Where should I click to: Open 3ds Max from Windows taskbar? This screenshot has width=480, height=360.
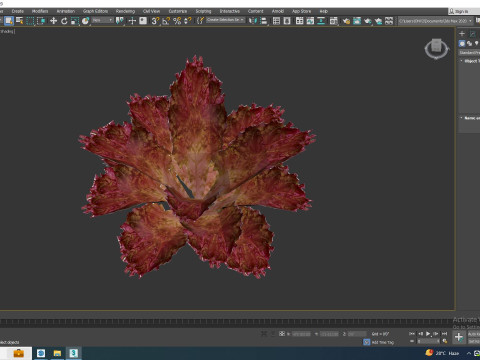click(74, 353)
